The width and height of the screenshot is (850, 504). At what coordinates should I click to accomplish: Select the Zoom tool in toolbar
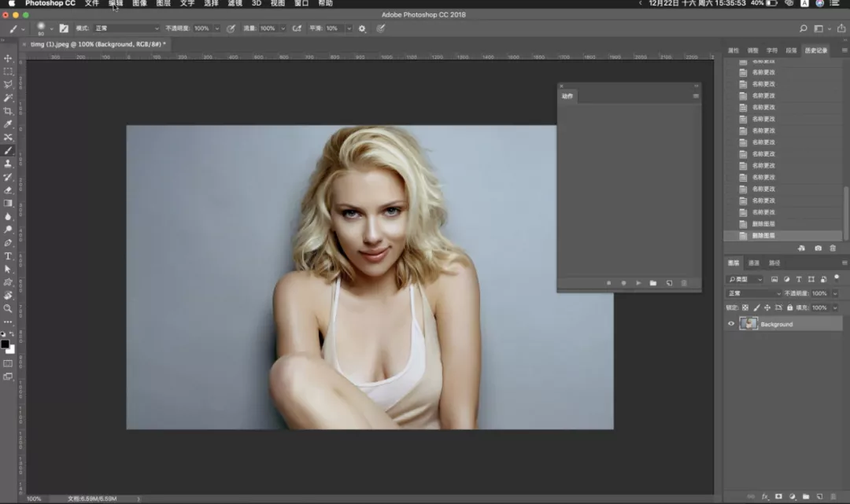[8, 308]
